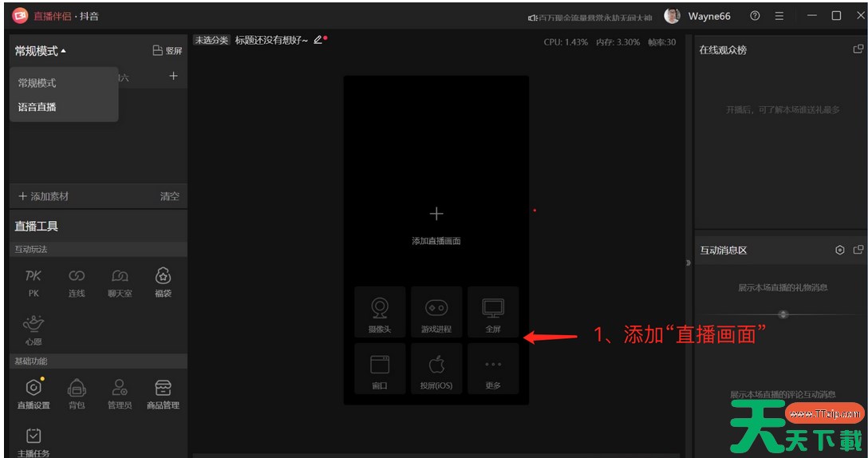Click the message area divider handle
The image size is (868, 458).
coord(783,314)
